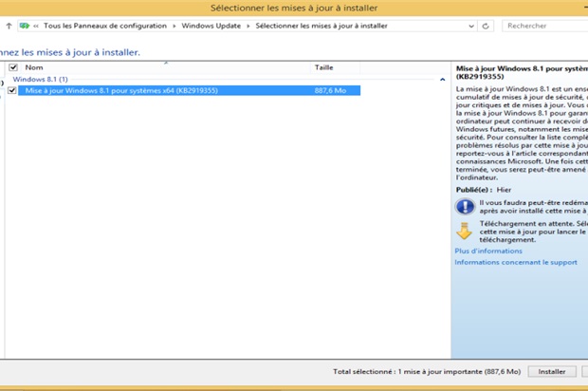Go to the 'Windows Update' breadcrumb

pyautogui.click(x=211, y=26)
